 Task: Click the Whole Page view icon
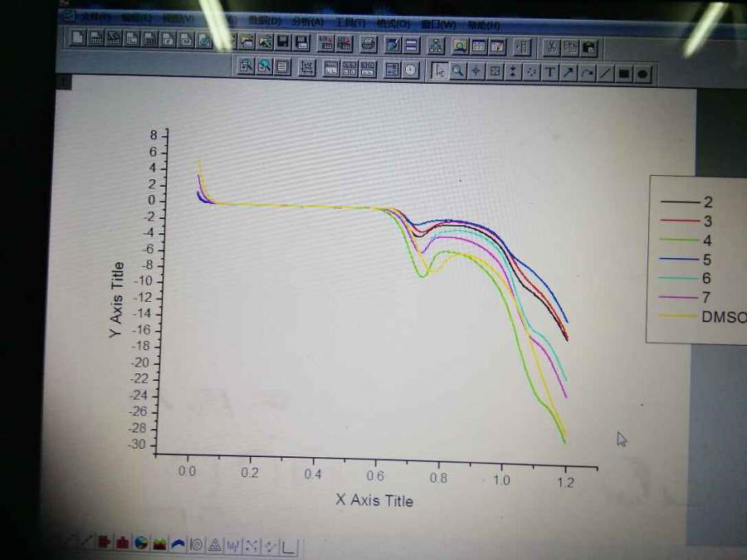[x=282, y=67]
